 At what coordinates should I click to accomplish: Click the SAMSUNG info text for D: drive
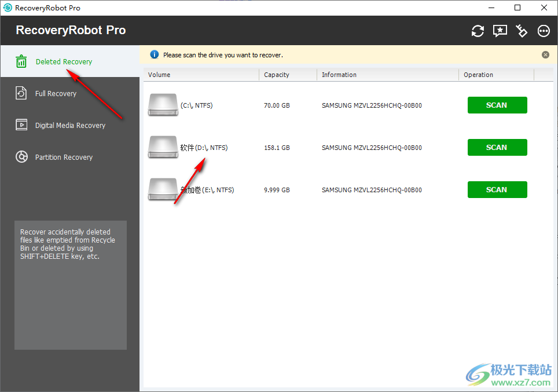click(x=372, y=148)
